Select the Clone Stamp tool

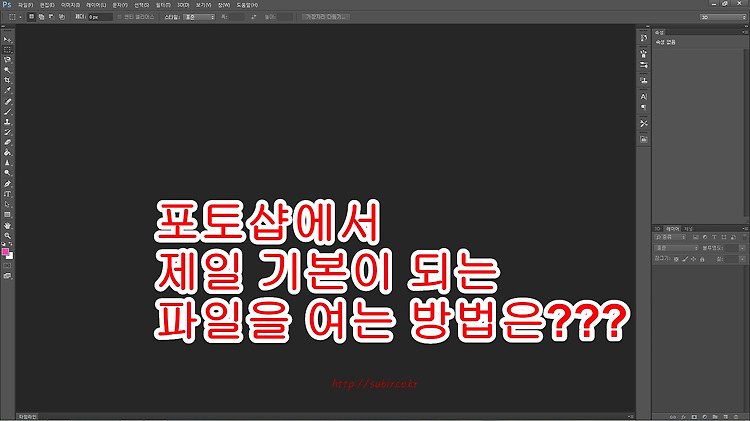coord(7,122)
